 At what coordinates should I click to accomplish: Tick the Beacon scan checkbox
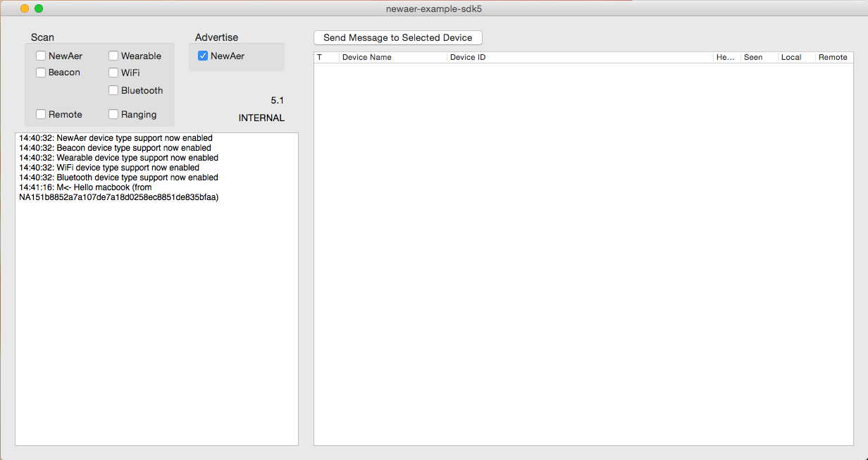click(x=42, y=73)
